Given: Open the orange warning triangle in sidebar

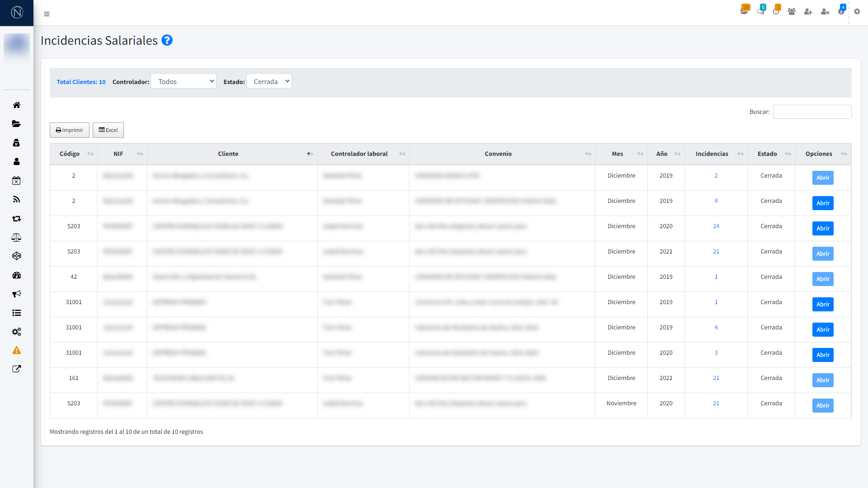Looking at the screenshot, I should (17, 350).
